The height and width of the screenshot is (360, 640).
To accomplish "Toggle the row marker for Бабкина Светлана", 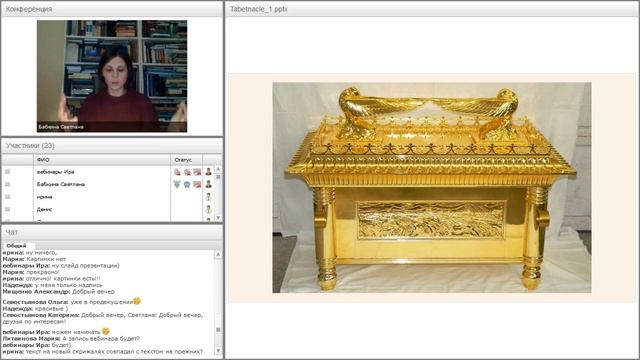I will 7,184.
